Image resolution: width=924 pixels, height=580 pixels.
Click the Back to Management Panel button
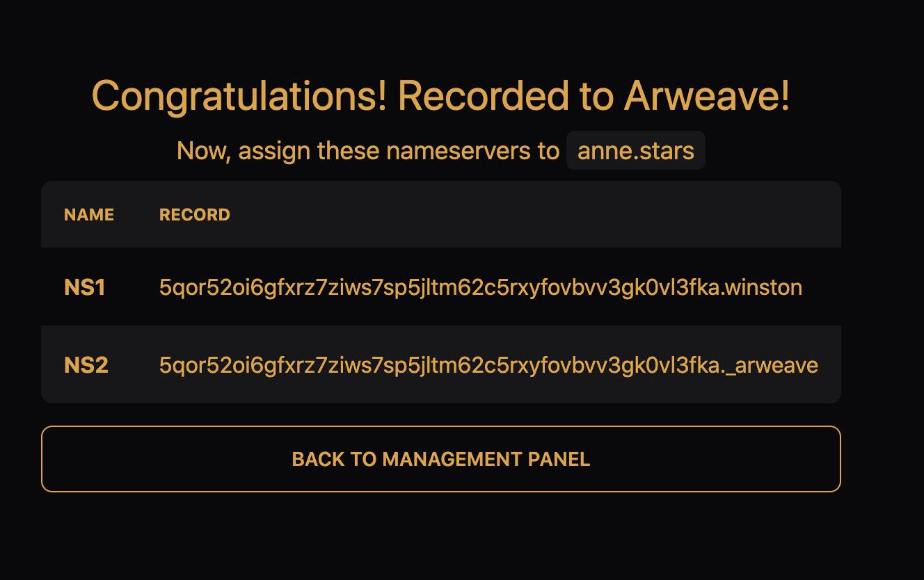click(x=440, y=459)
